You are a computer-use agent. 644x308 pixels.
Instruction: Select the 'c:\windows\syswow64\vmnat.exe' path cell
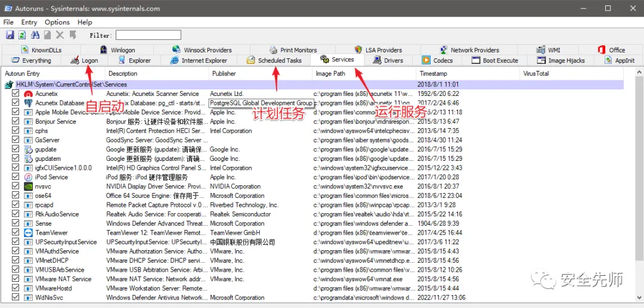tap(358, 279)
